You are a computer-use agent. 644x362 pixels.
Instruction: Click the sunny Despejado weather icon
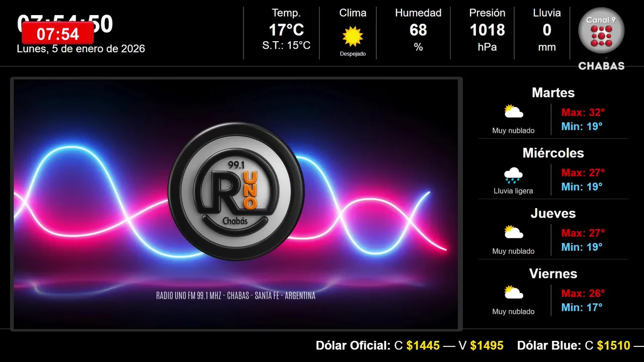[x=353, y=36]
